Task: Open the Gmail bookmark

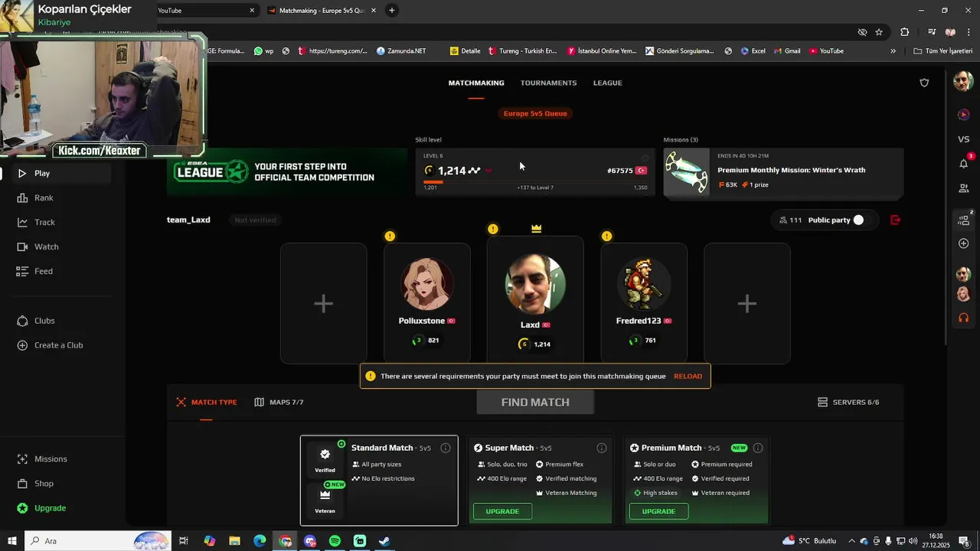Action: coord(787,51)
